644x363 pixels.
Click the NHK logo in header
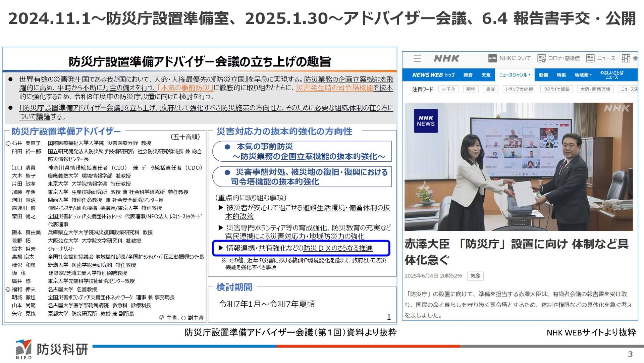(x=446, y=58)
